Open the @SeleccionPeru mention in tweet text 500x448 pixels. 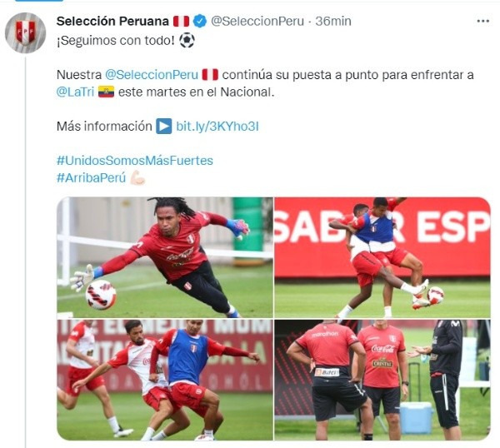[x=152, y=75]
